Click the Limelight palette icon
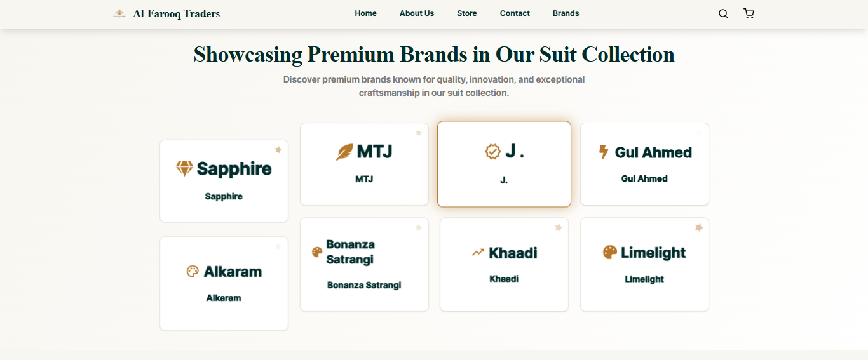 [x=610, y=252]
